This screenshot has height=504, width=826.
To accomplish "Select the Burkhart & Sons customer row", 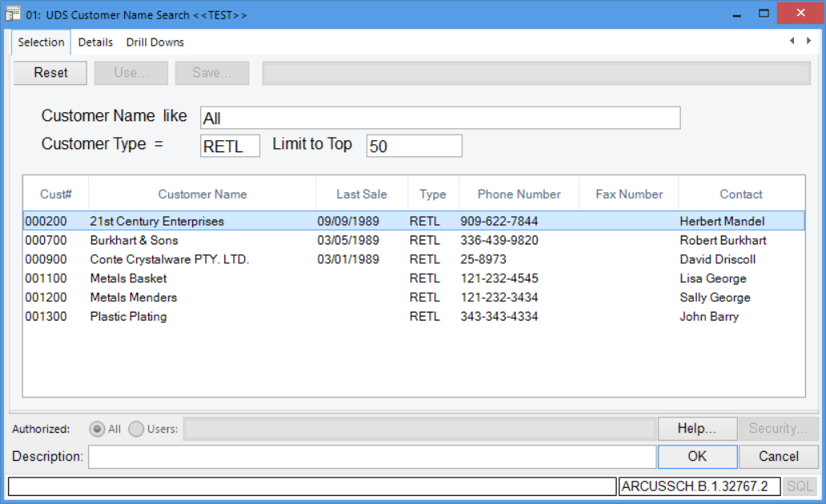I will point(134,240).
